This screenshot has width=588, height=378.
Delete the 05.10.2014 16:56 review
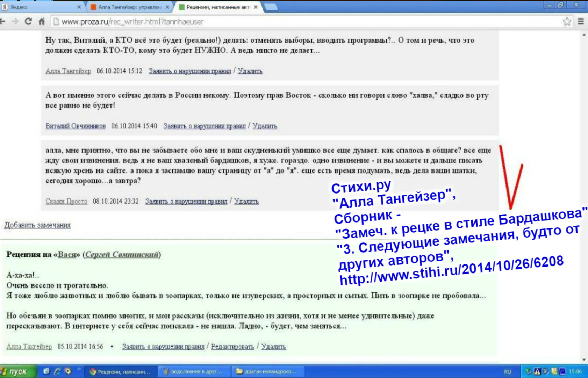[273, 346]
